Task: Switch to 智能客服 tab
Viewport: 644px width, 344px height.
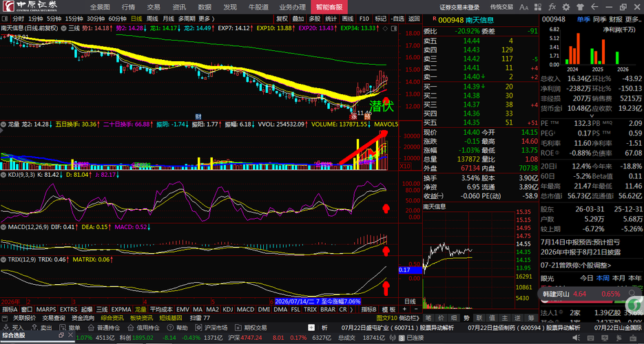Action: point(329,7)
